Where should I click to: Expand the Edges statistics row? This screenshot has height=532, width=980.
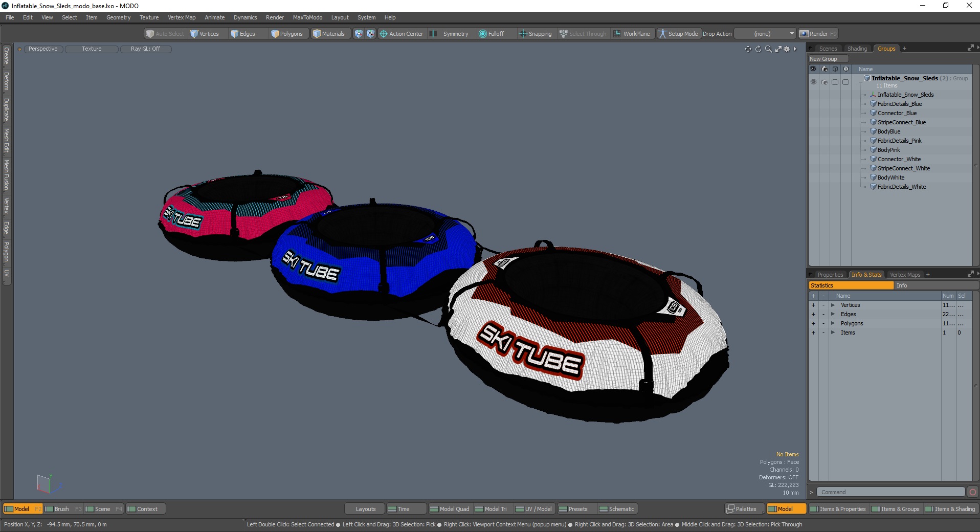833,315
